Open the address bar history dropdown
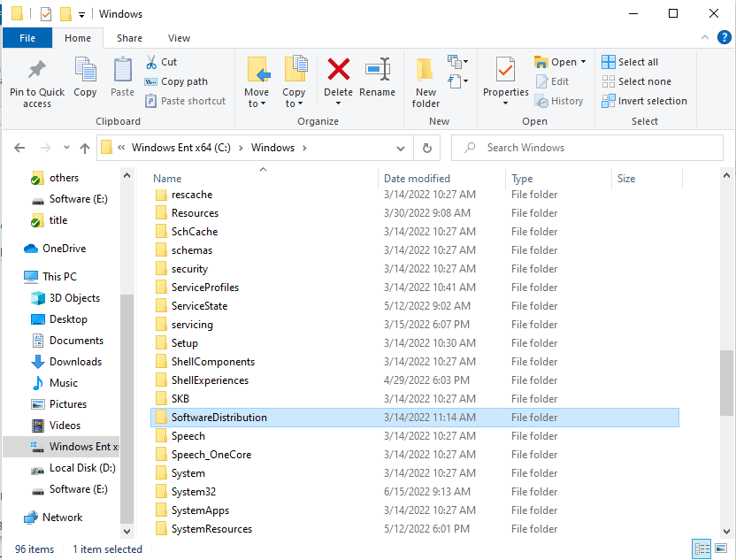 (x=401, y=149)
